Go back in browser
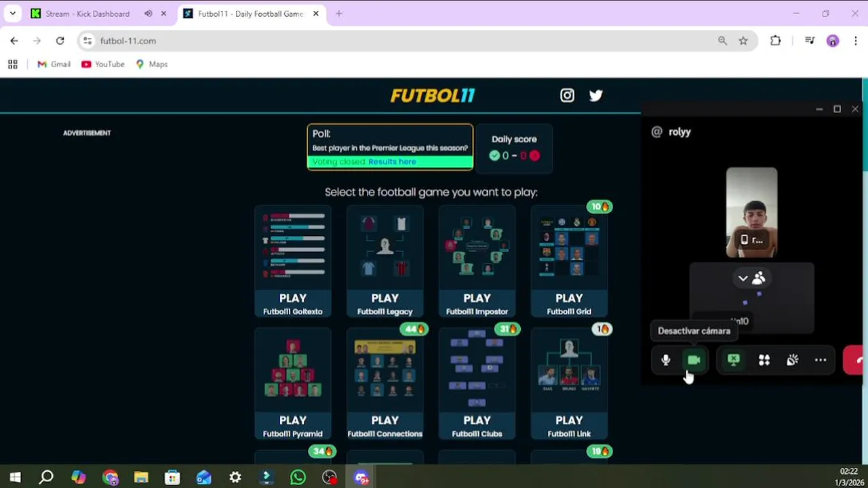Image resolution: width=868 pixels, height=488 pixels. [14, 41]
